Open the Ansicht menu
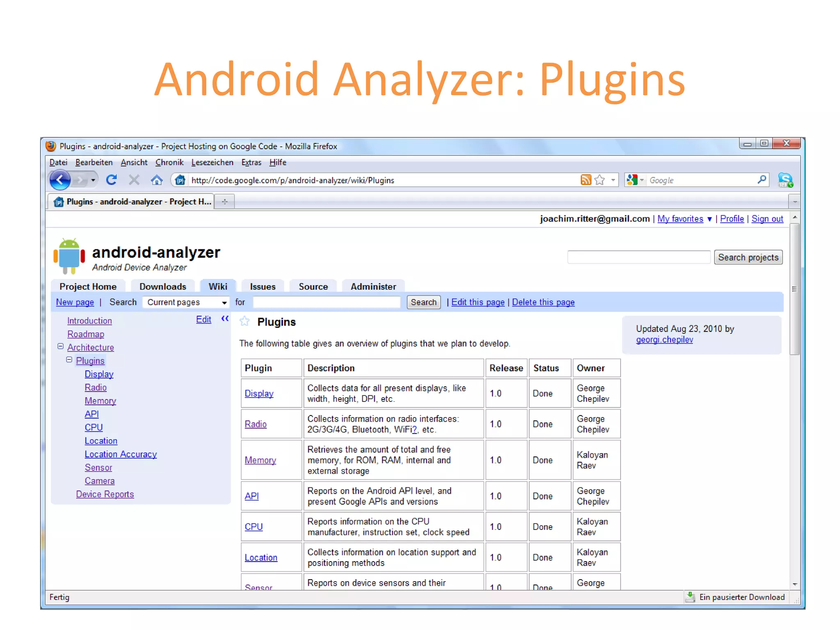 click(x=134, y=162)
